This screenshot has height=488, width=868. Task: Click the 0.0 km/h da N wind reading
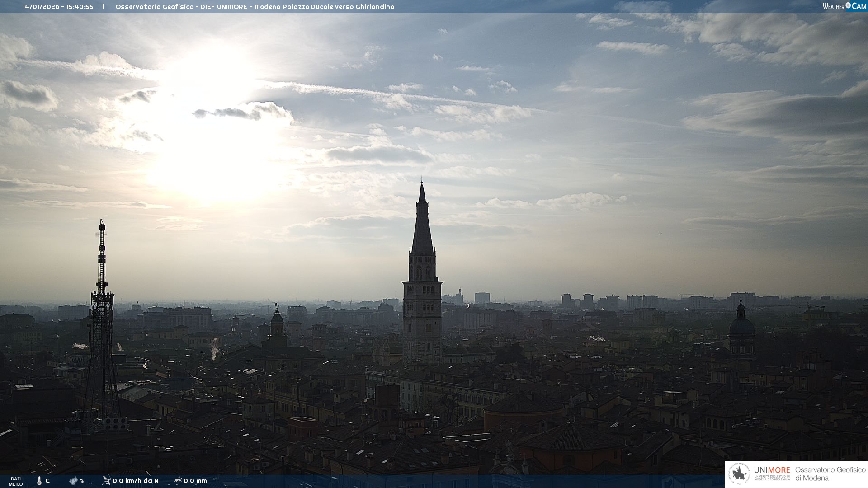(x=136, y=481)
